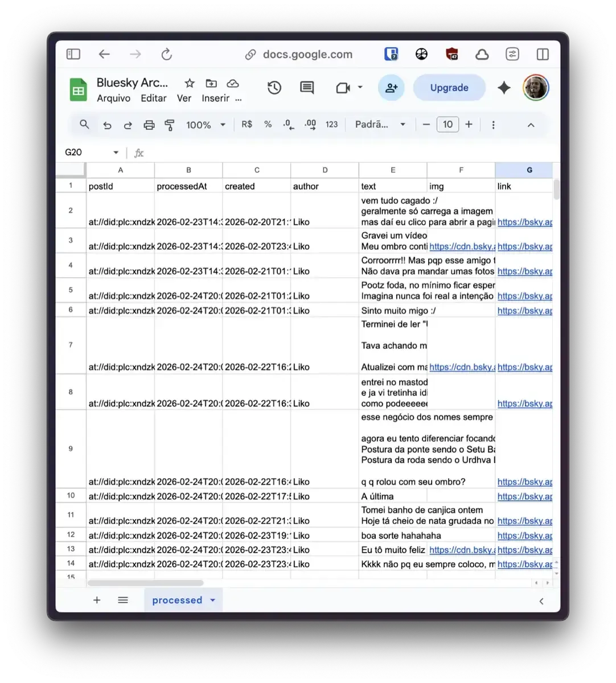The height and width of the screenshot is (683, 616).
Task: Open the zoom level dropdown
Action: [205, 125]
